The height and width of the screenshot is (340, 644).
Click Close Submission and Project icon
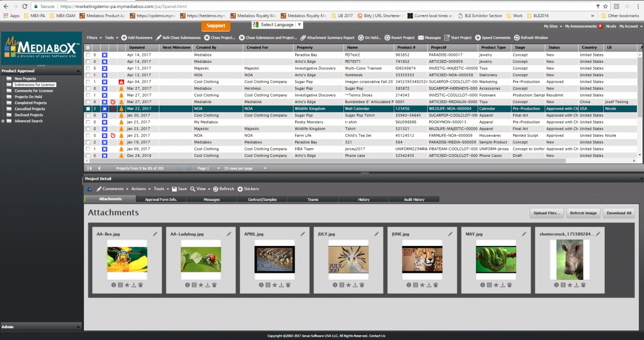click(242, 38)
